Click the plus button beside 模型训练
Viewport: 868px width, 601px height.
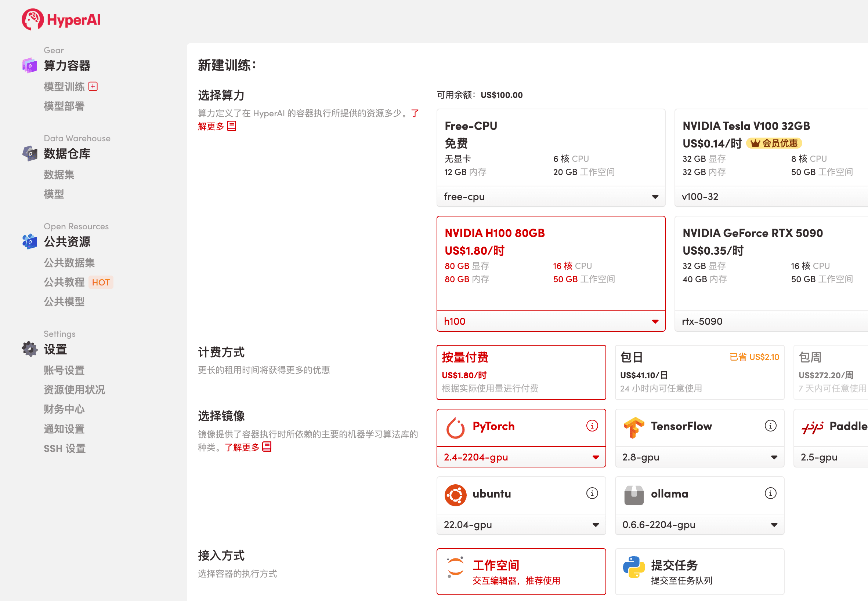pyautogui.click(x=93, y=86)
